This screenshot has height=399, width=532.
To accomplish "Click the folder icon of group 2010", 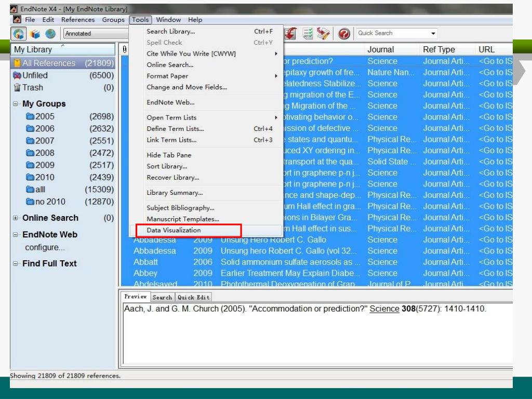I will point(30,178).
